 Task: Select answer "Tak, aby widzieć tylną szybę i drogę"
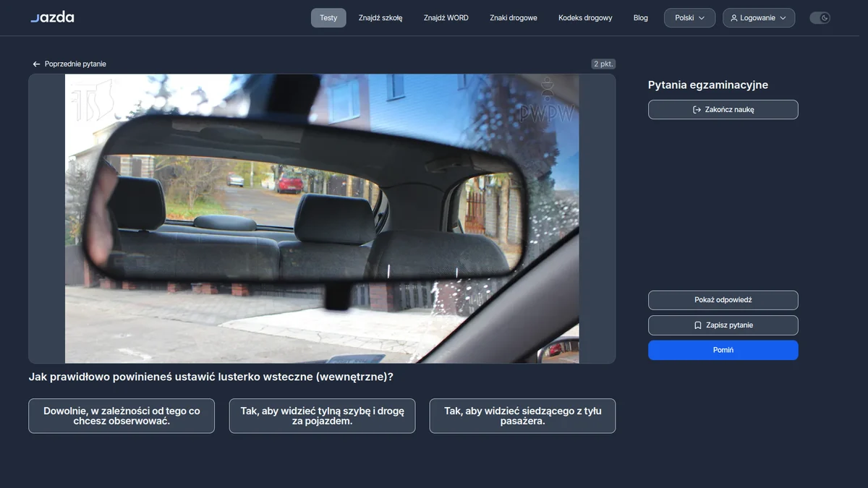[322, 416]
